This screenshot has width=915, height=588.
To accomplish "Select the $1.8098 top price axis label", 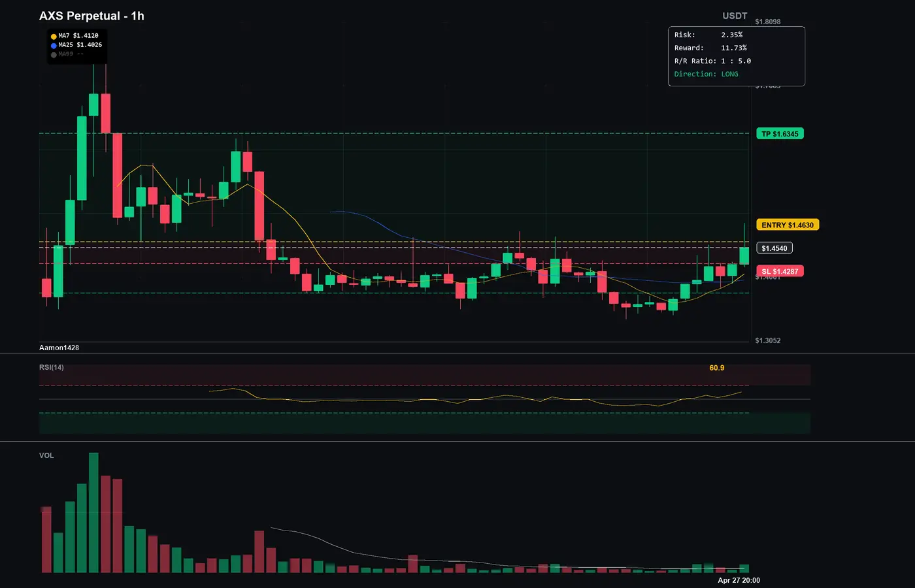I will (x=768, y=22).
